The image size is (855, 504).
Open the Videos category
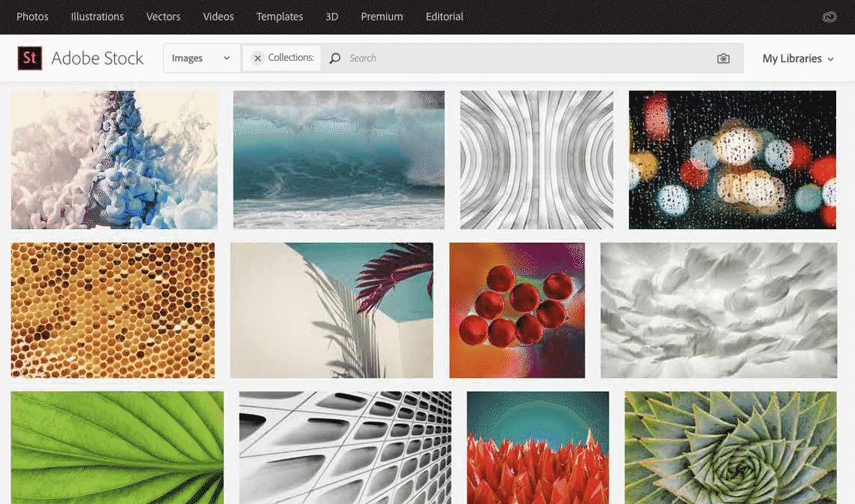(219, 17)
